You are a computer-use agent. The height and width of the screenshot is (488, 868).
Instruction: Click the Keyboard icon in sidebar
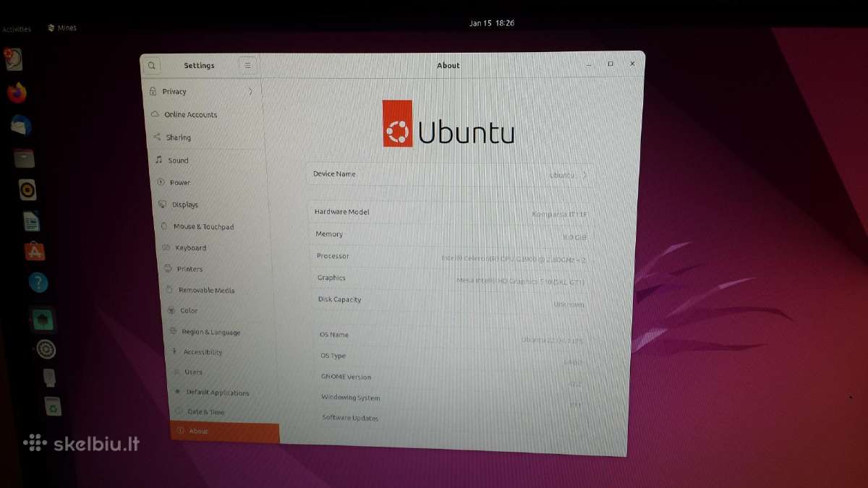(166, 247)
